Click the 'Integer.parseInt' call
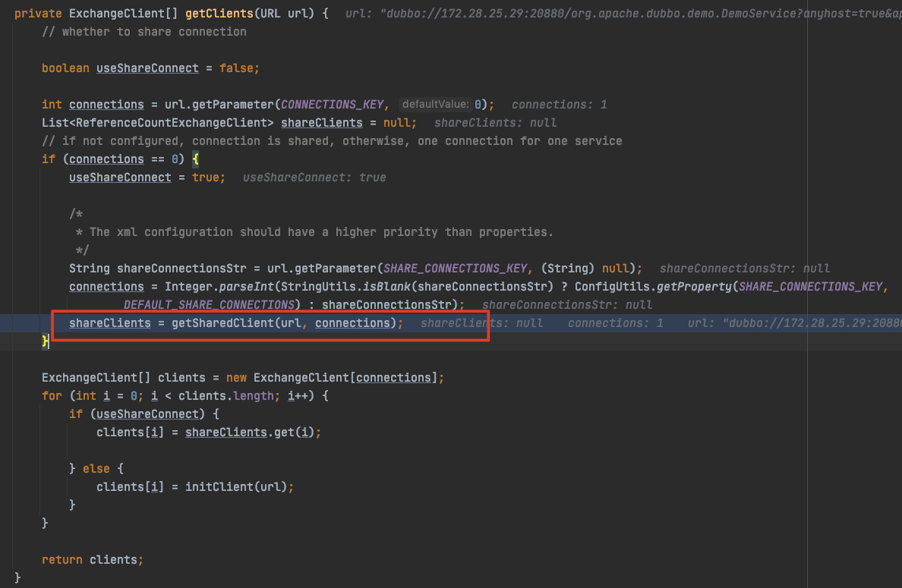The height and width of the screenshot is (588, 902). point(219,286)
